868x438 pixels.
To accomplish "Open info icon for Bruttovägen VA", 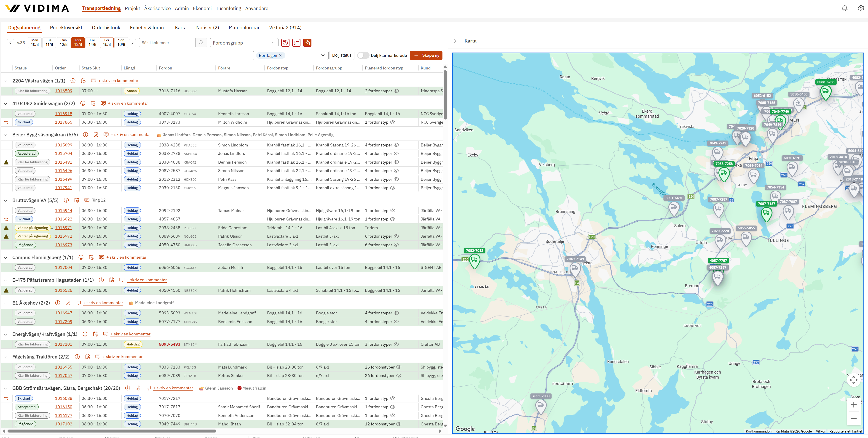I will point(66,200).
